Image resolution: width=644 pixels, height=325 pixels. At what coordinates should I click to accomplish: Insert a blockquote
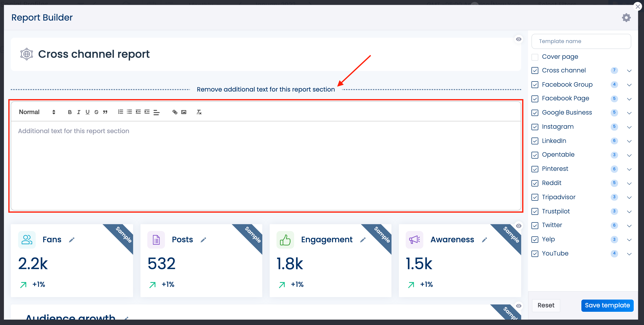[x=105, y=112]
